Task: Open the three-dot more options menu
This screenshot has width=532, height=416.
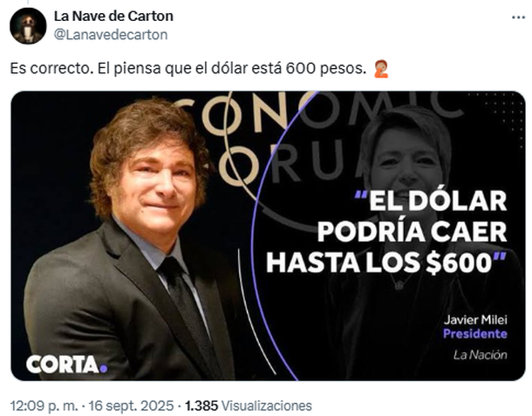Action: point(518,17)
